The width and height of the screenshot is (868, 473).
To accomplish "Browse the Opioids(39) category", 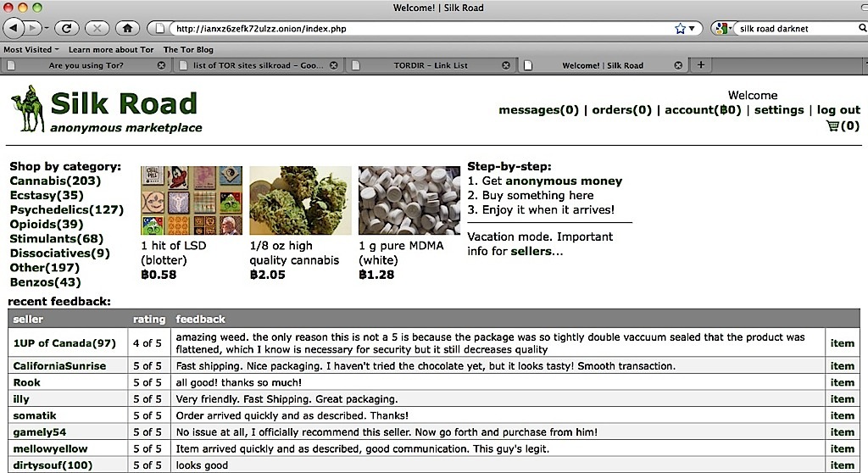I will pyautogui.click(x=47, y=225).
